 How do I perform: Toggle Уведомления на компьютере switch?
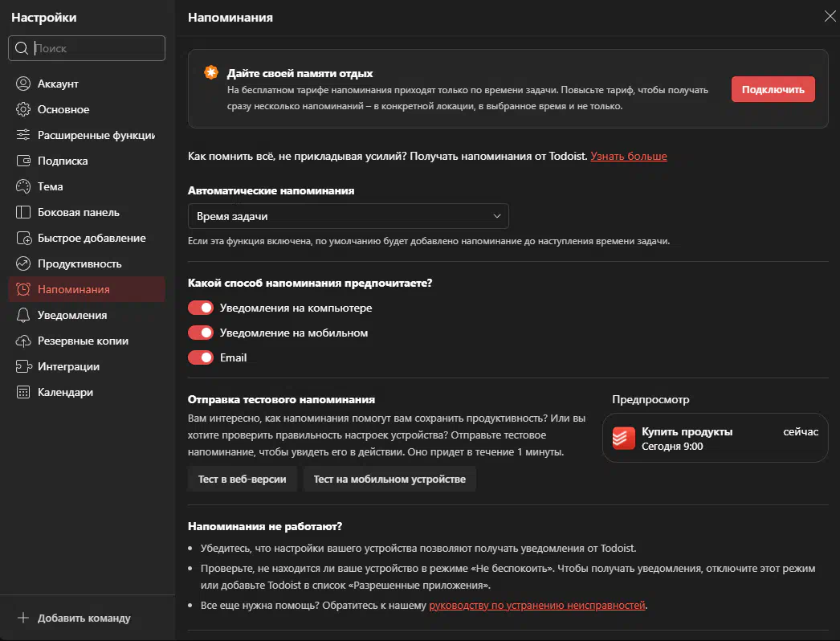201,308
